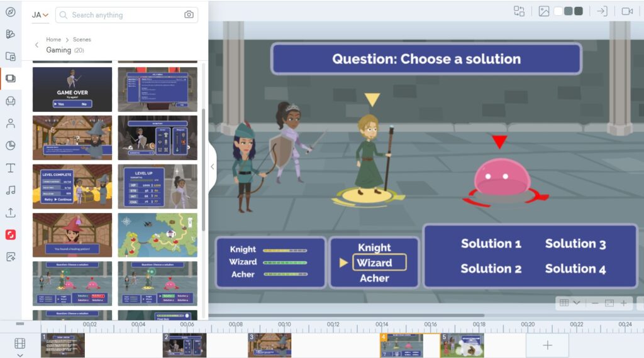The height and width of the screenshot is (358, 644).
Task: Select the dark gray color swatch in the toolbar
Action: (x=578, y=11)
